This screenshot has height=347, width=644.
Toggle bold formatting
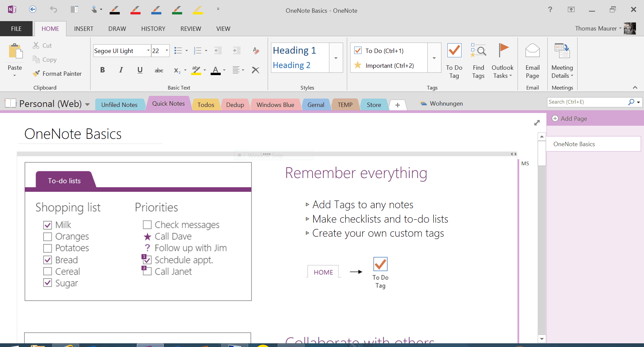point(103,70)
